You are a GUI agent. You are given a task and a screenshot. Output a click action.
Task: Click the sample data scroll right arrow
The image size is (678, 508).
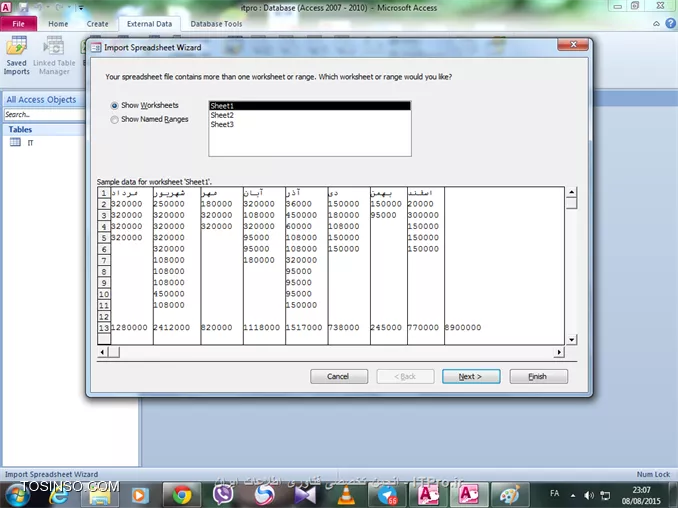[561, 352]
